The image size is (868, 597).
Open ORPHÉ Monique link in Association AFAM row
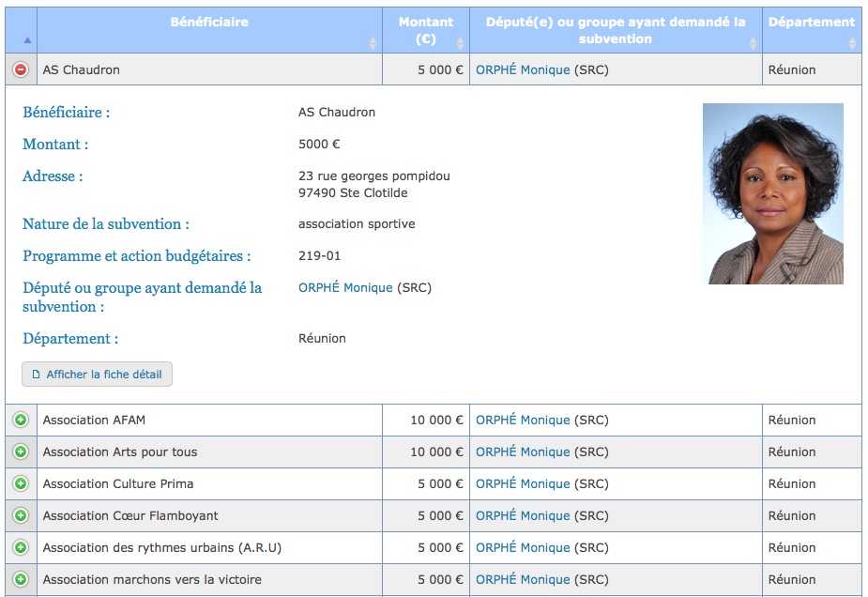click(x=523, y=420)
